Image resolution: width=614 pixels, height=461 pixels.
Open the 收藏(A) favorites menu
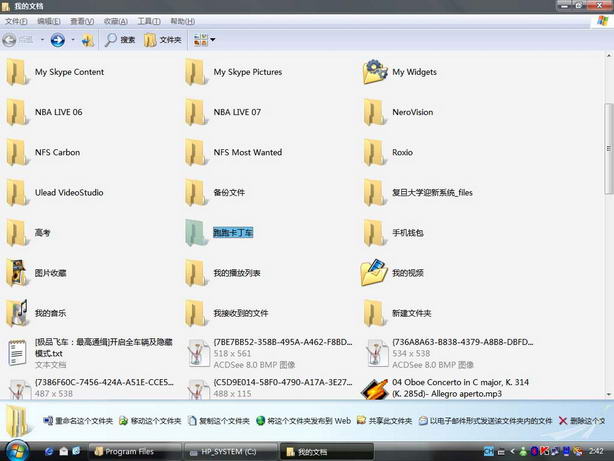pos(115,21)
